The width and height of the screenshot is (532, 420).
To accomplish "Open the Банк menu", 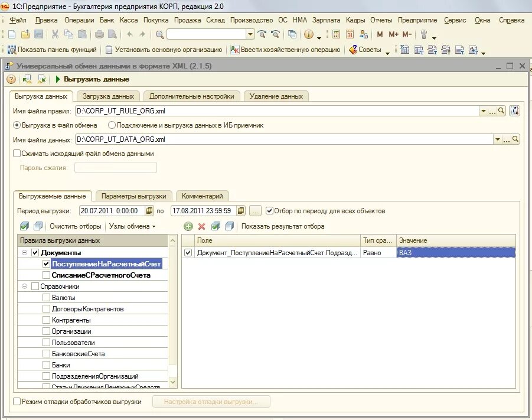I will pyautogui.click(x=107, y=20).
